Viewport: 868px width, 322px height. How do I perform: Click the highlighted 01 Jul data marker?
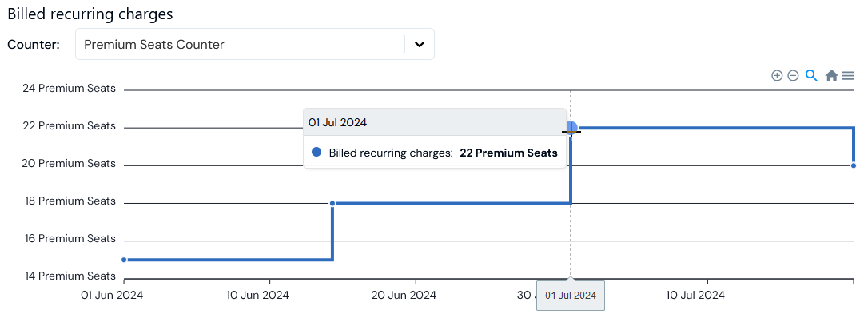point(571,128)
